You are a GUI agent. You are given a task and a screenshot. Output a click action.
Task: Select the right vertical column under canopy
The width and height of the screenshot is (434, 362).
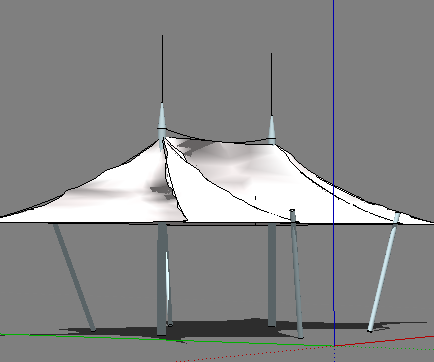(272, 275)
